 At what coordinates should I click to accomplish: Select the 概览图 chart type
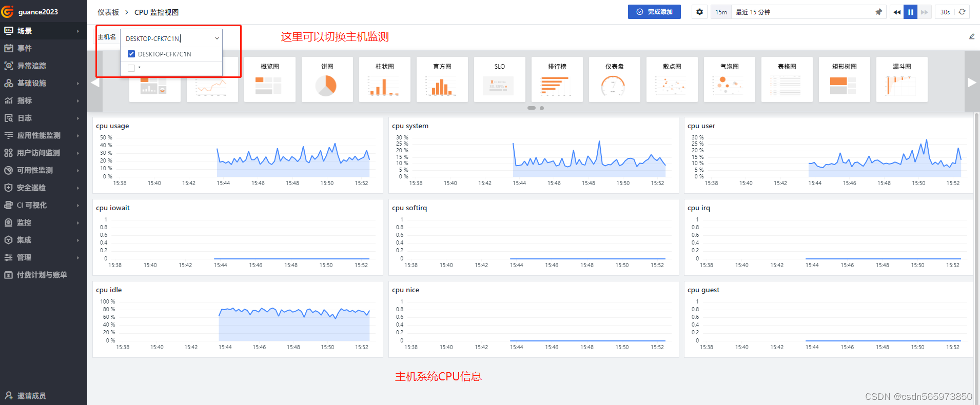tap(270, 79)
